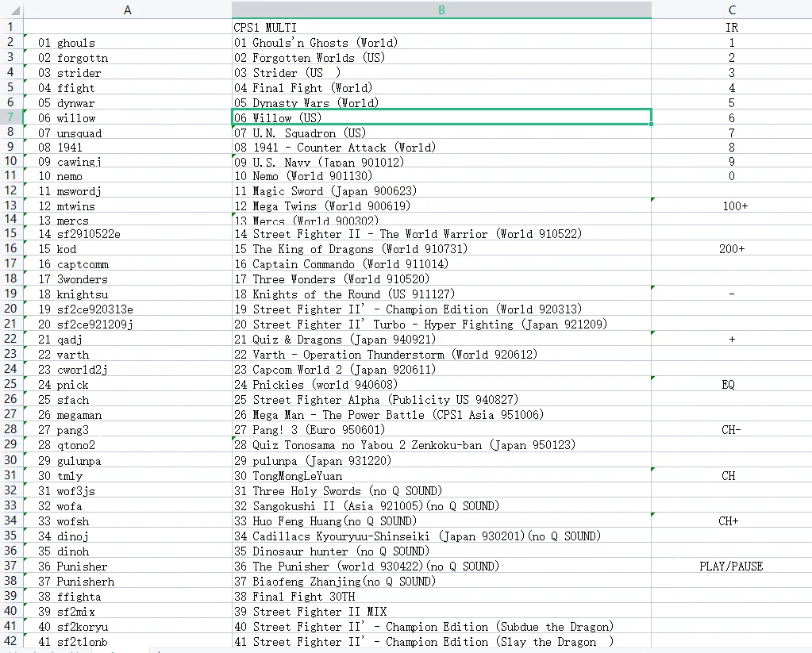Click cell '41 Street Fighter II' (Slay the Dragon)'

click(441, 641)
